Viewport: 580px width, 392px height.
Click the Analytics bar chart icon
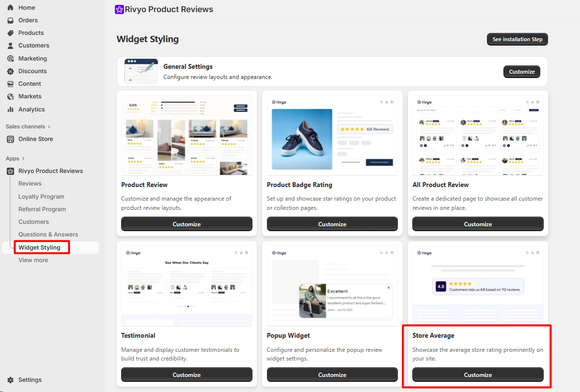10,110
